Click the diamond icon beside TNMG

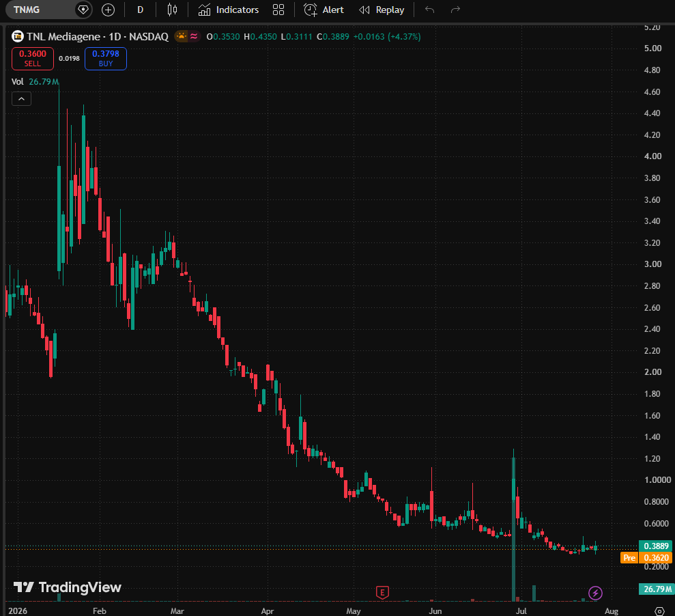83,10
